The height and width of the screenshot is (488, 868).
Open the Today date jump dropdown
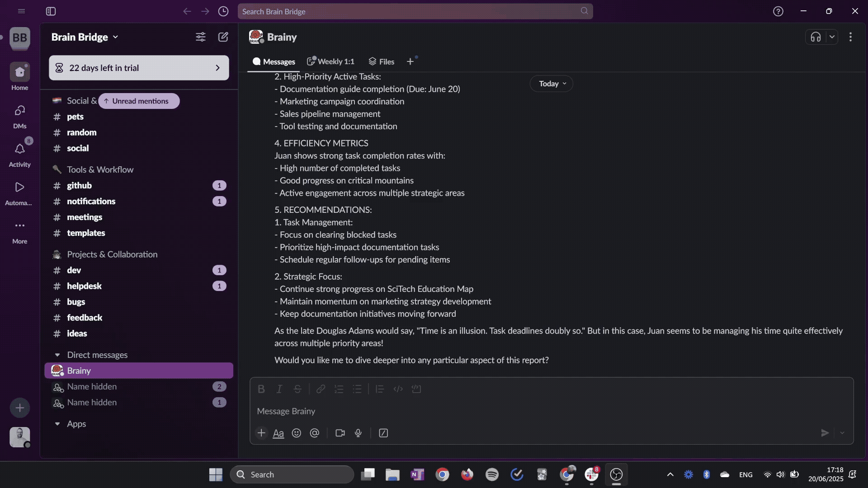click(x=552, y=84)
